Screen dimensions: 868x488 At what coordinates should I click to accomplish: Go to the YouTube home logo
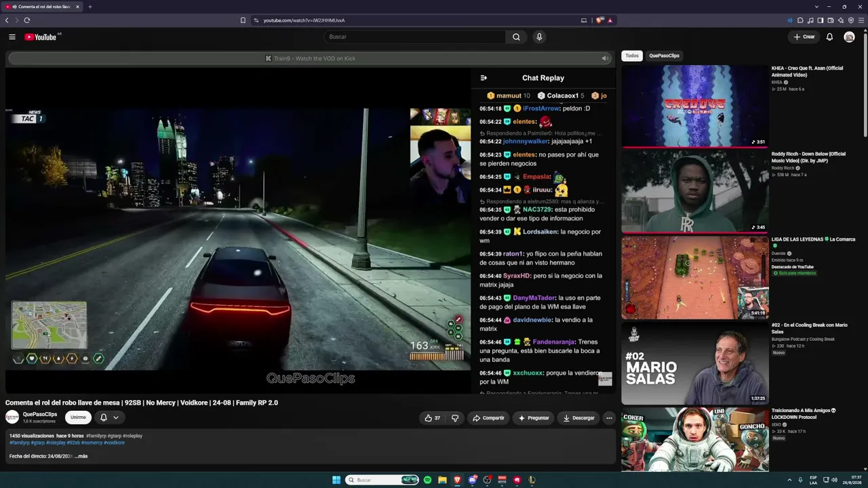click(x=42, y=37)
